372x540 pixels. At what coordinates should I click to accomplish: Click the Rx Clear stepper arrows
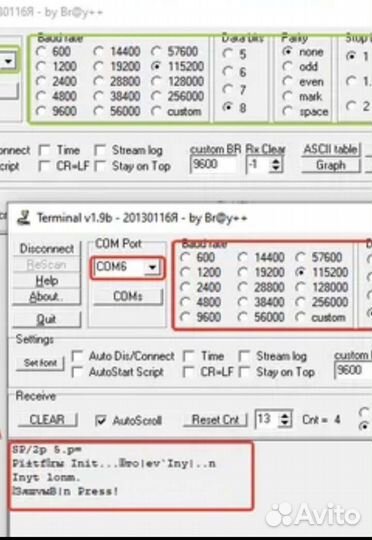276,165
